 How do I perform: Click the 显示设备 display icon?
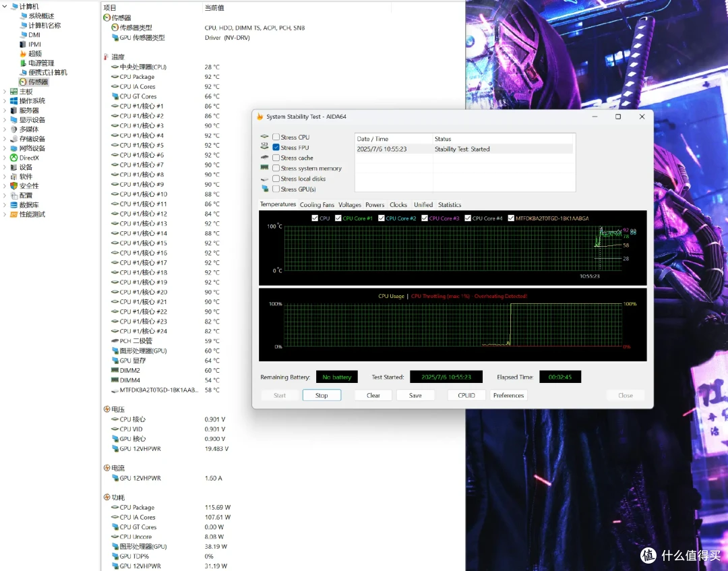click(13, 120)
